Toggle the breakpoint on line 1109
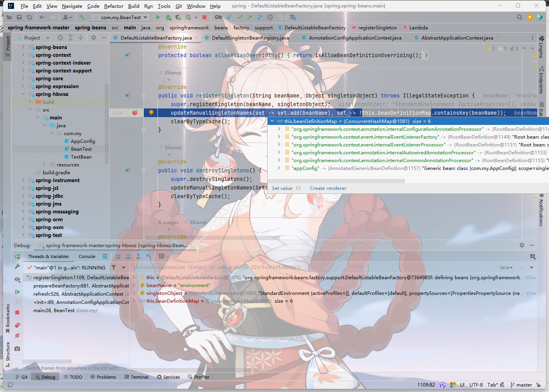Screen dimensions: 549x392 point(135,113)
